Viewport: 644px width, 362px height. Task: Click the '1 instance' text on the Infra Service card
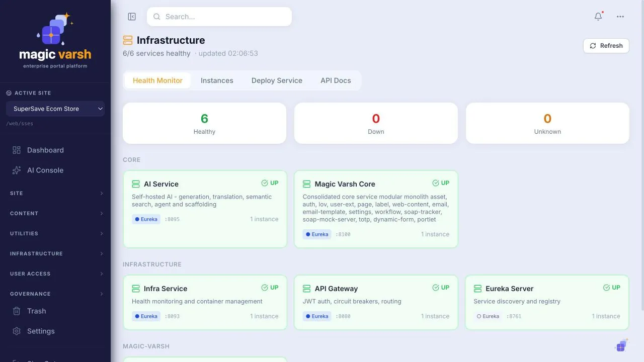pos(264,316)
